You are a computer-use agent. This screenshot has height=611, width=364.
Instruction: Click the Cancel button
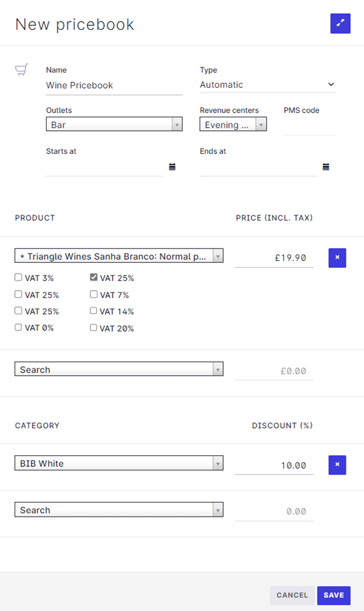(292, 595)
